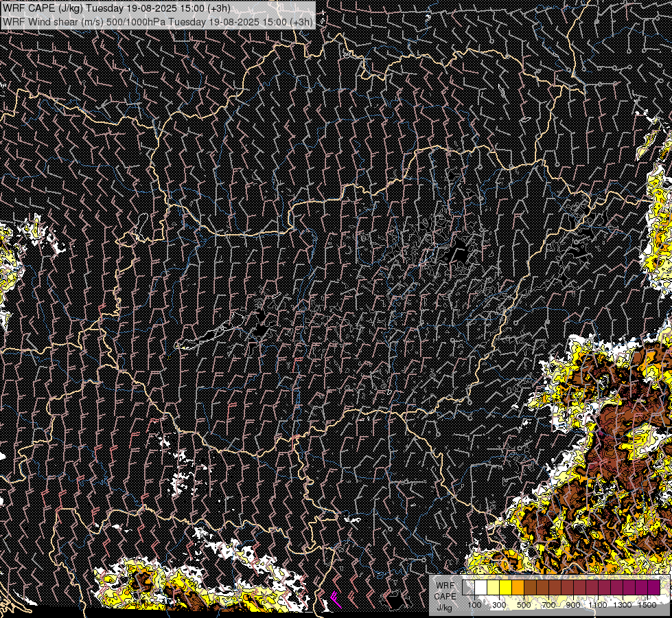Click the '1300' legend value
Viewport: 672px width, 618px height.
(x=623, y=605)
